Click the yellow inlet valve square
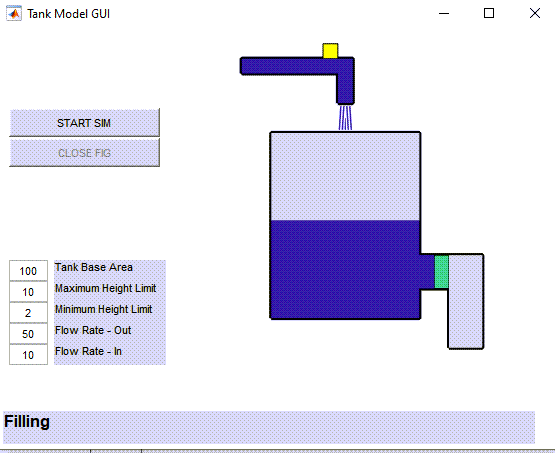This screenshot has width=555, height=453. tap(330, 51)
